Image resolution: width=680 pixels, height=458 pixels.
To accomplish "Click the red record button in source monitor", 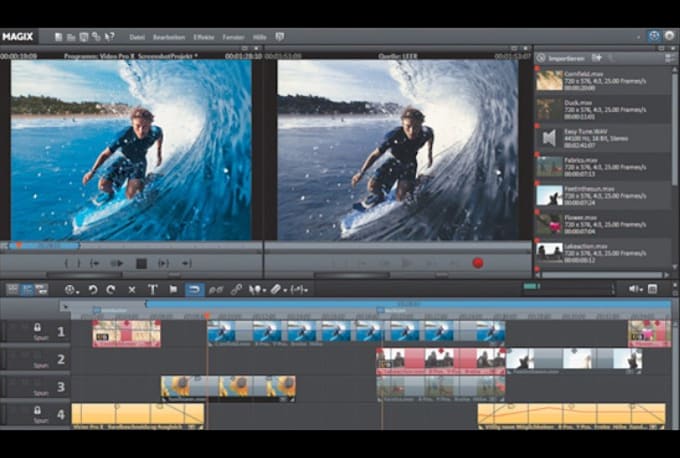I will [478, 263].
